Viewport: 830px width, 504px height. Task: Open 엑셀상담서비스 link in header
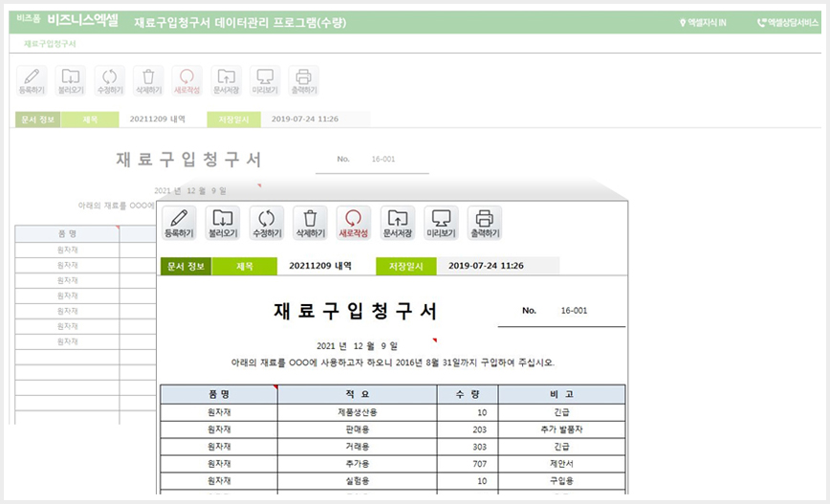point(788,23)
